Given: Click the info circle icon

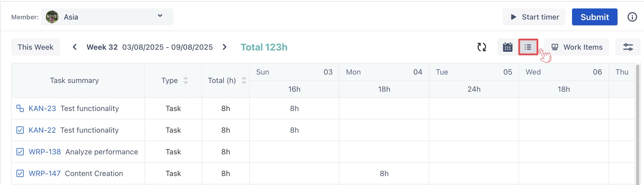Looking at the screenshot, I should 632,17.
